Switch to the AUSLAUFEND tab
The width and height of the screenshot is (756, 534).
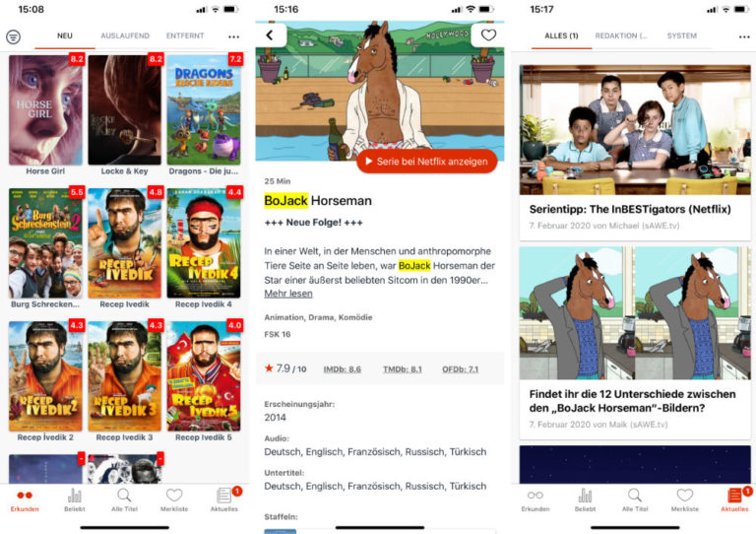pyautogui.click(x=125, y=35)
